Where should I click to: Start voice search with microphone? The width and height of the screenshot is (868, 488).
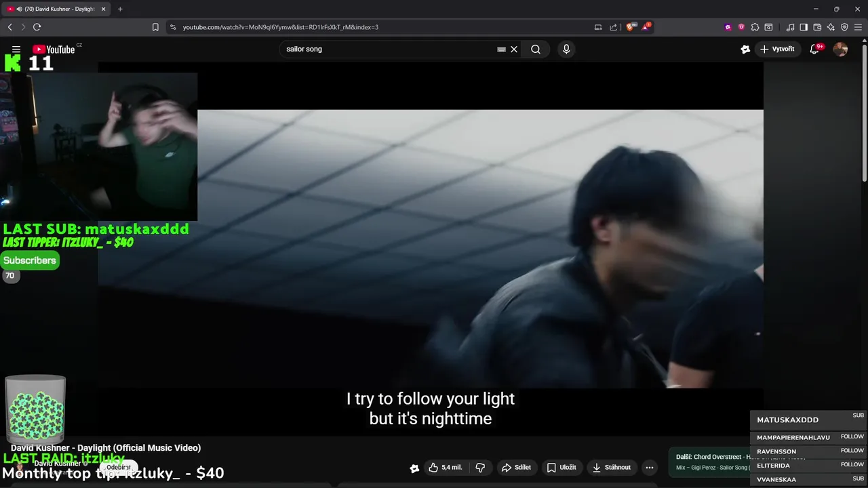pyautogui.click(x=566, y=49)
